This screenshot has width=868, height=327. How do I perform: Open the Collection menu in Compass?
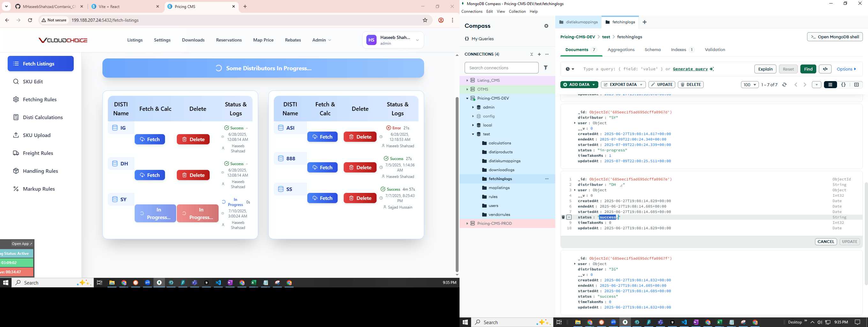pyautogui.click(x=517, y=11)
